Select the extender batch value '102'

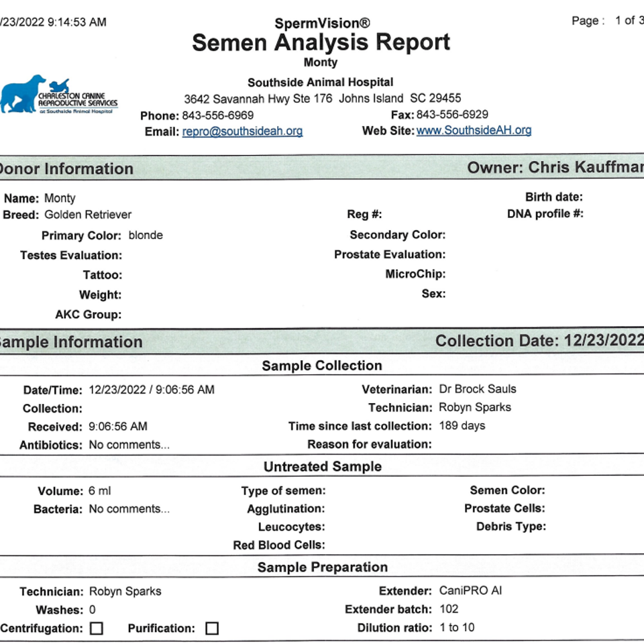click(449, 608)
